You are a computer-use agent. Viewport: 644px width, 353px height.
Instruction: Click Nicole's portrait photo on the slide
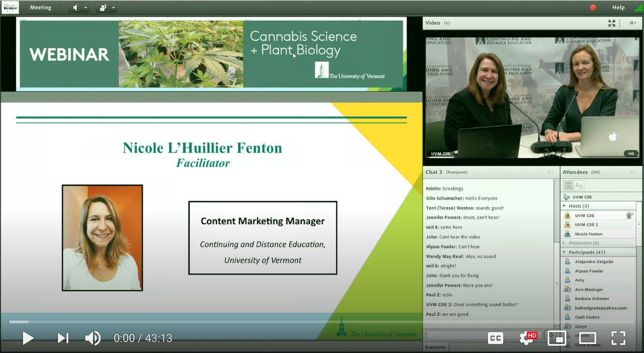(102, 238)
